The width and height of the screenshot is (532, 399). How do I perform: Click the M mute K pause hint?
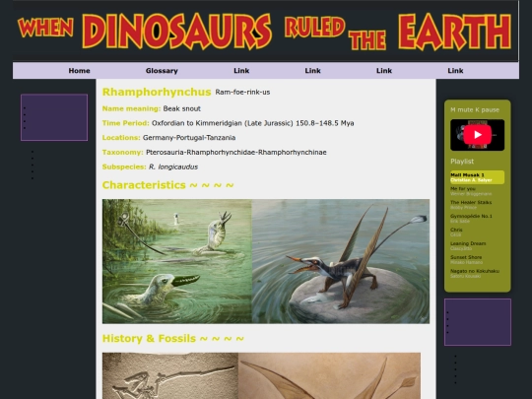pyautogui.click(x=475, y=110)
